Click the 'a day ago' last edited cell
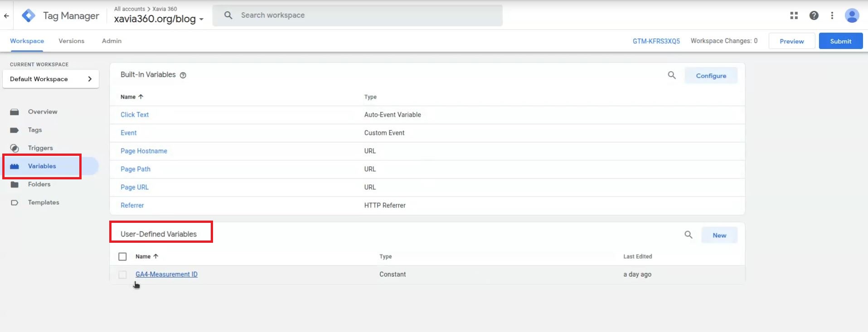This screenshot has height=332, width=868. pos(637,274)
